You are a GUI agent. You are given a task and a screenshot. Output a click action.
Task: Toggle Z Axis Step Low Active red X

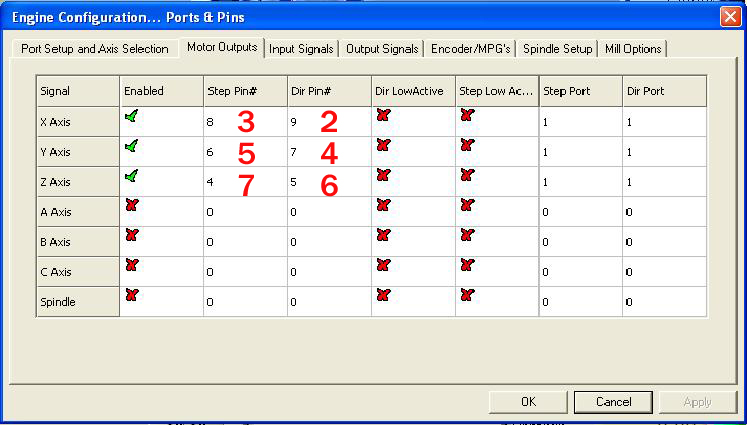point(467,176)
